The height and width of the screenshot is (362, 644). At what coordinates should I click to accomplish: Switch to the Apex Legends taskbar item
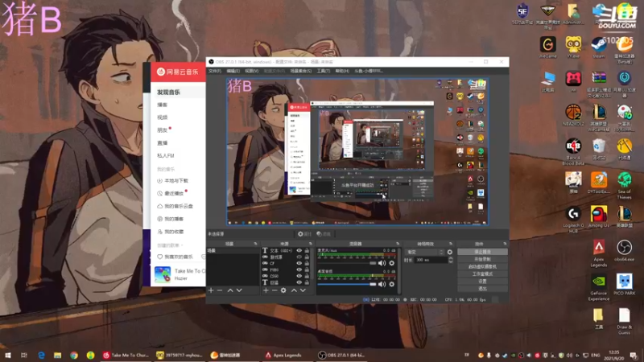point(283,356)
